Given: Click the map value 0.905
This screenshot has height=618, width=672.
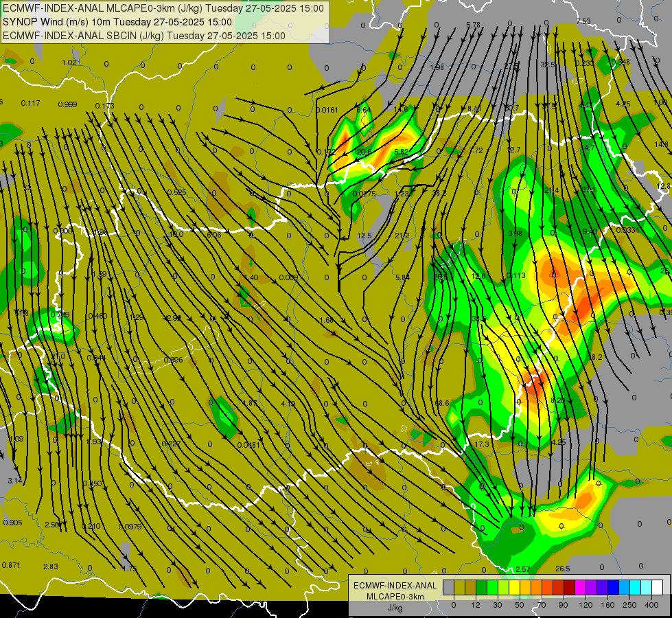Looking at the screenshot, I should 12,523.
